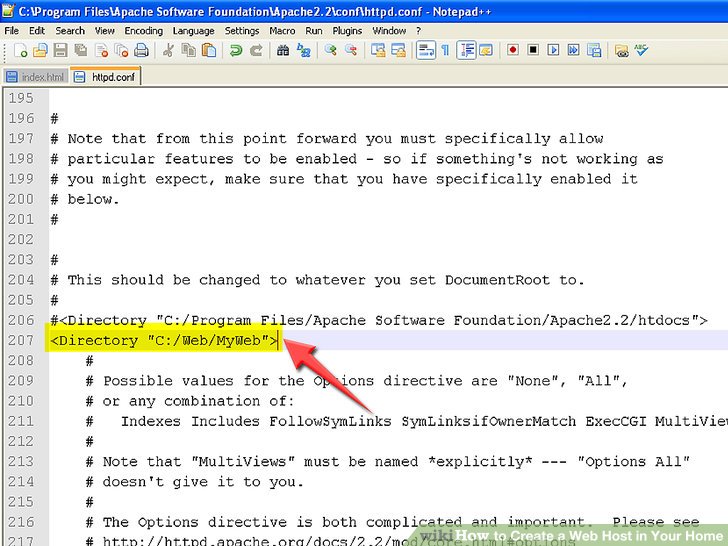Toggle Word Wrap in the toolbar

425,50
